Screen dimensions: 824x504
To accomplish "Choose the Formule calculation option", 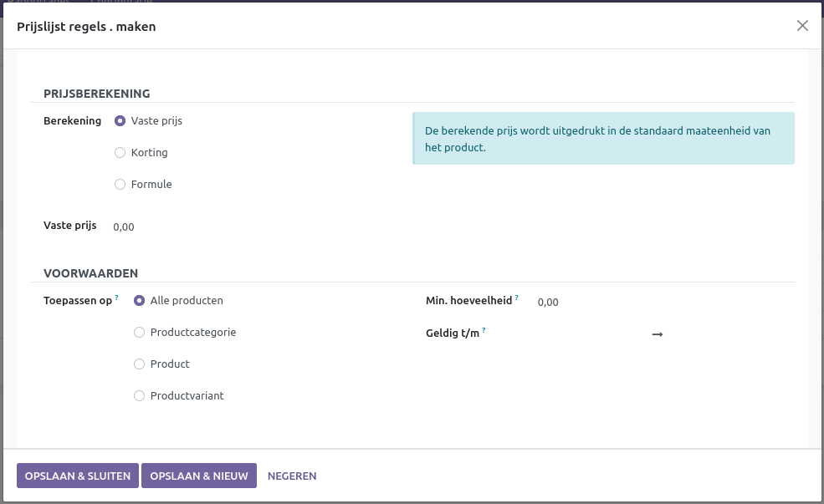I will pyautogui.click(x=120, y=185).
